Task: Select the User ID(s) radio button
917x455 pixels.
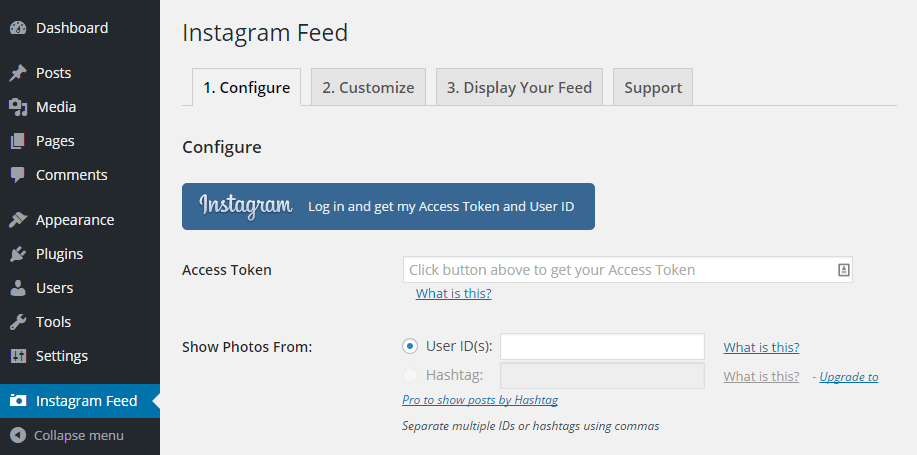Action: pyautogui.click(x=410, y=346)
